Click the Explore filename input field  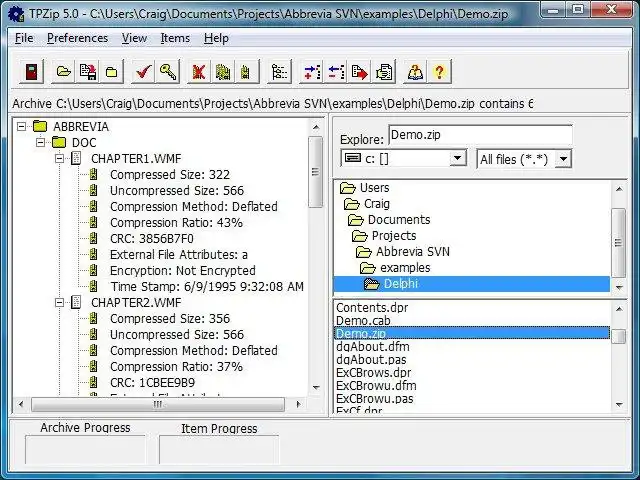click(480, 135)
